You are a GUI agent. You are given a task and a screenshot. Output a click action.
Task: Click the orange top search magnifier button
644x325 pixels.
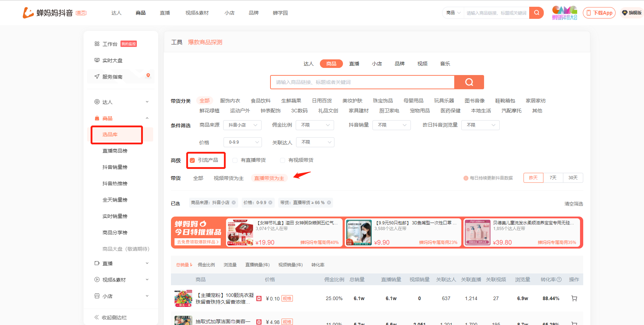tap(536, 13)
